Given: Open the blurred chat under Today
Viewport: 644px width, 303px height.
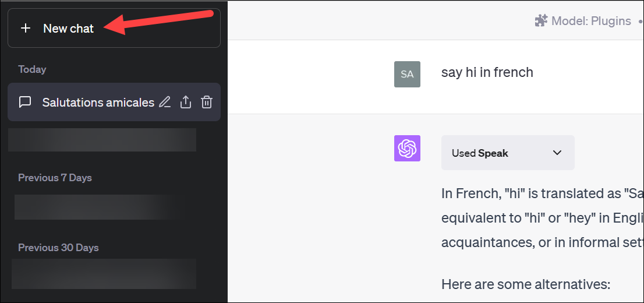Looking at the screenshot, I should click(x=102, y=140).
